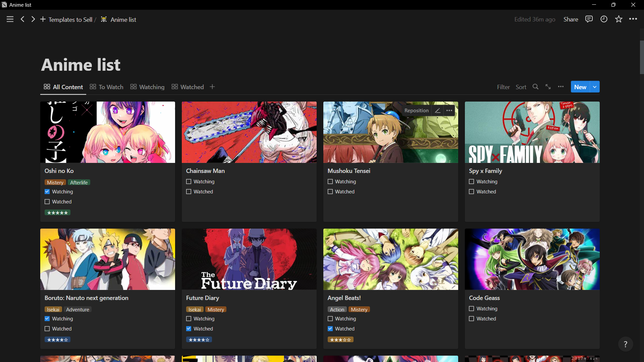The image size is (644, 362).
Task: Open the comments panel icon
Action: [x=589, y=19]
